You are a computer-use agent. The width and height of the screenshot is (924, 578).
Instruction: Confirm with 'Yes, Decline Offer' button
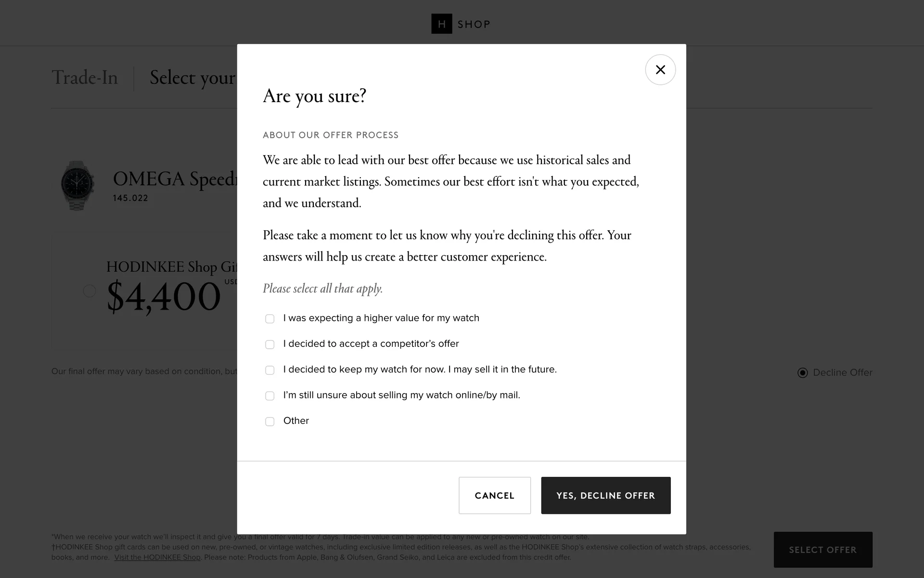coord(605,495)
